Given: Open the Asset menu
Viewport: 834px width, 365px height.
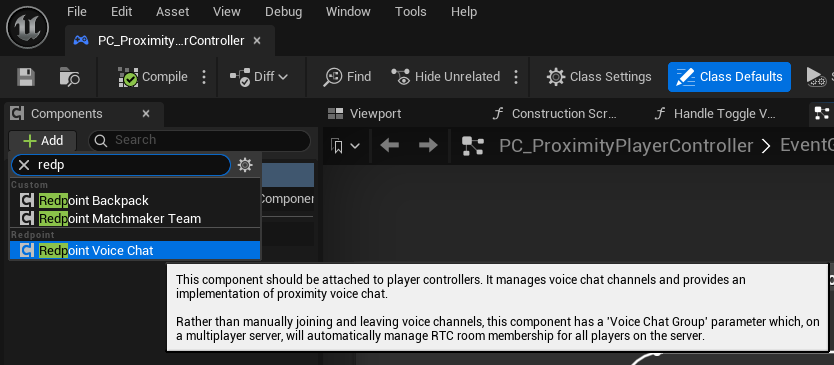Looking at the screenshot, I should click(173, 12).
